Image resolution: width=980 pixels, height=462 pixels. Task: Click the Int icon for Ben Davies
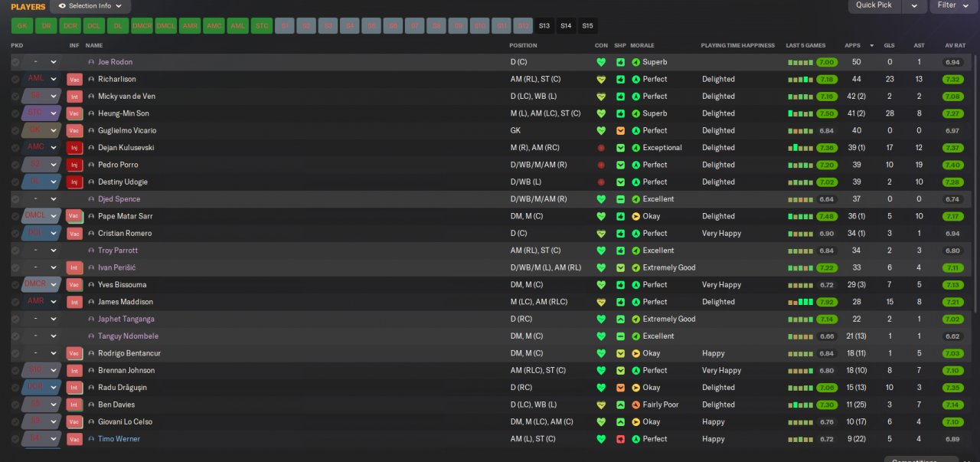coord(74,405)
